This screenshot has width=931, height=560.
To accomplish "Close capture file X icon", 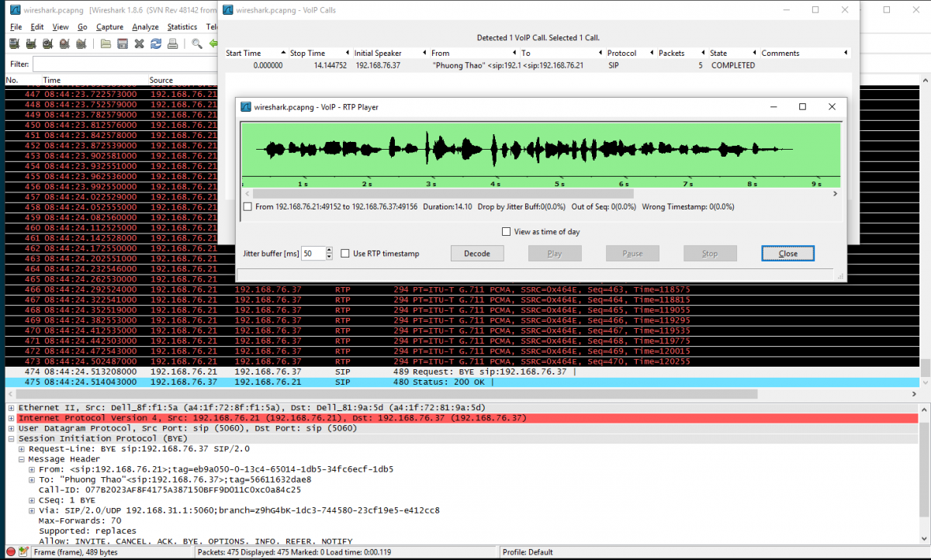I will click(x=140, y=44).
